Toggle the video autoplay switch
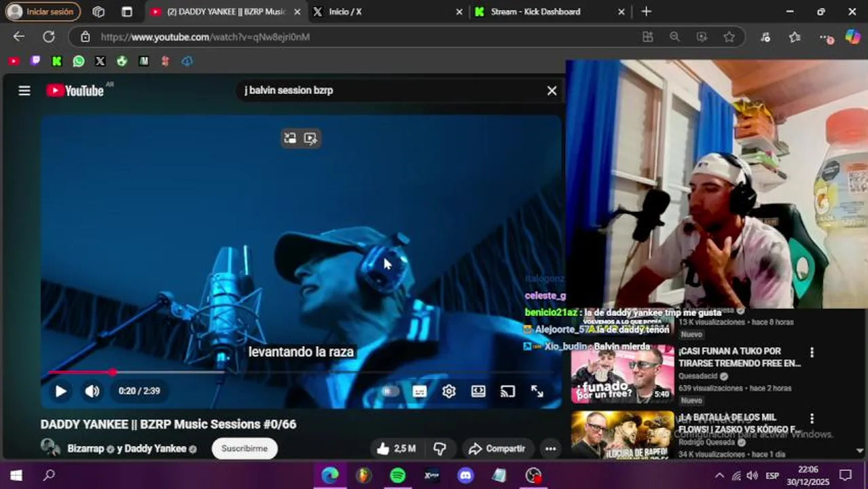The height and width of the screenshot is (489, 868). 389,391
